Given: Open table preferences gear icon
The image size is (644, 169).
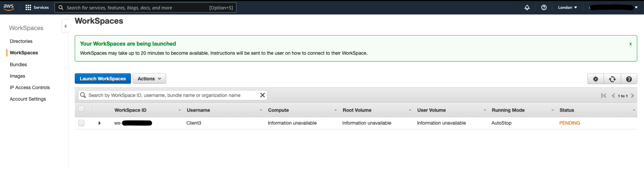Looking at the screenshot, I should (x=596, y=79).
